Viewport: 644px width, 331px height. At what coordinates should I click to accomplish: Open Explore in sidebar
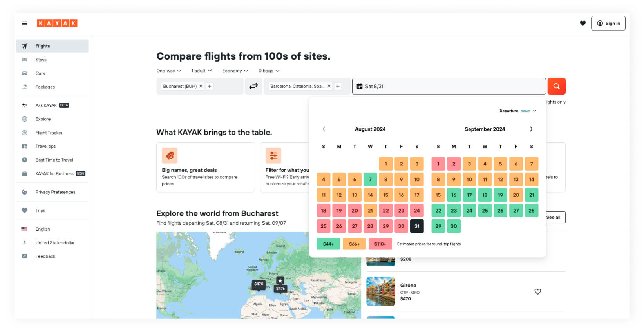[x=52, y=119]
